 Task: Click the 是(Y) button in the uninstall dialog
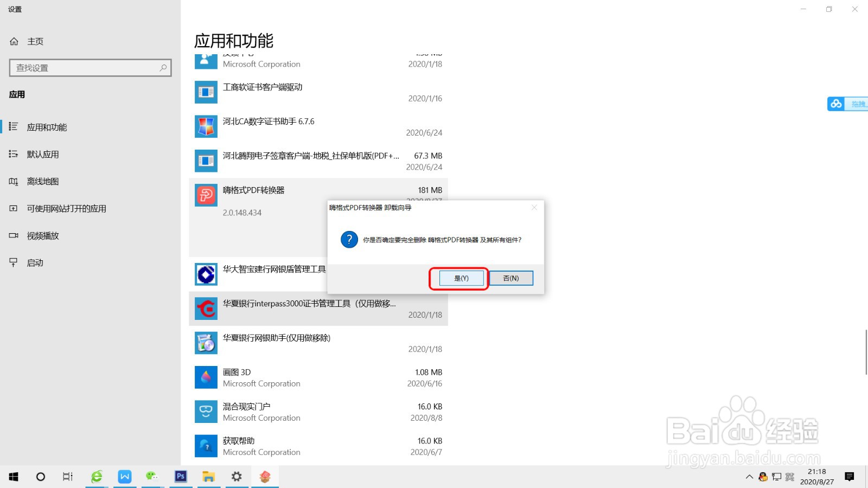pyautogui.click(x=461, y=278)
